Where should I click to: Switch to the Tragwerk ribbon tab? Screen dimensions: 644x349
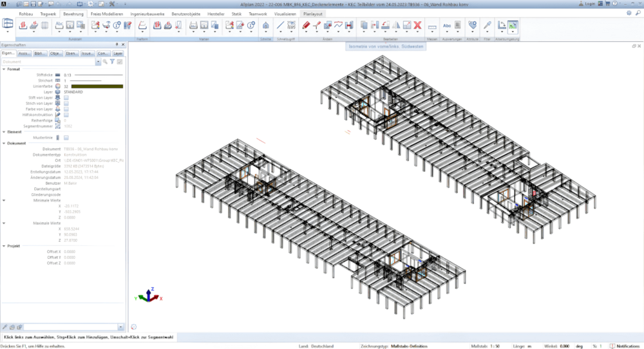[48, 13]
